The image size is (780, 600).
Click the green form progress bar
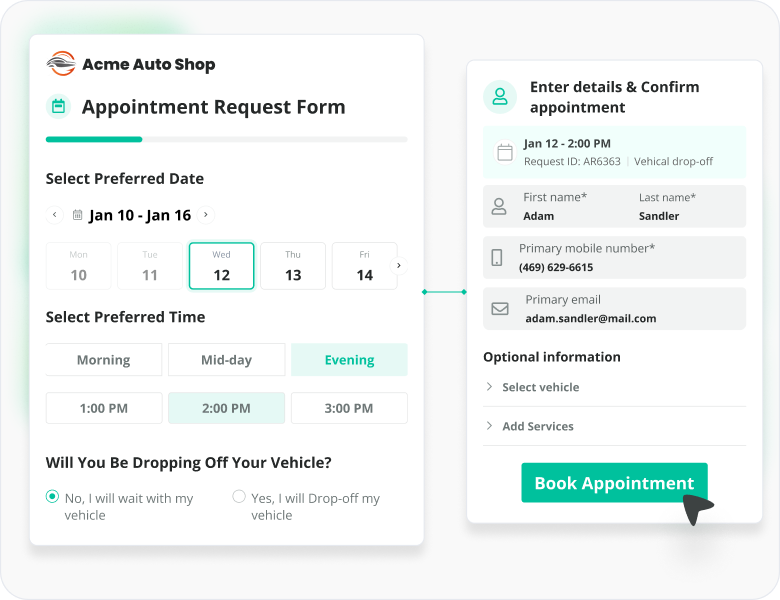pyautogui.click(x=94, y=139)
